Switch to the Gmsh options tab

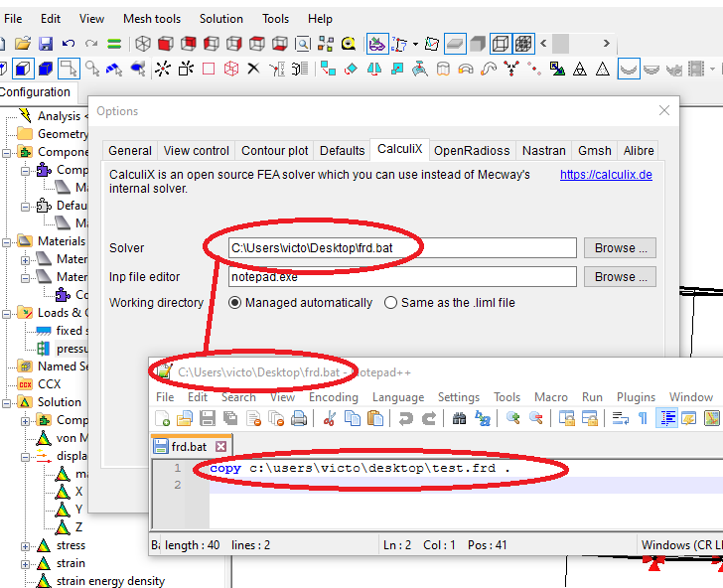[x=594, y=151]
